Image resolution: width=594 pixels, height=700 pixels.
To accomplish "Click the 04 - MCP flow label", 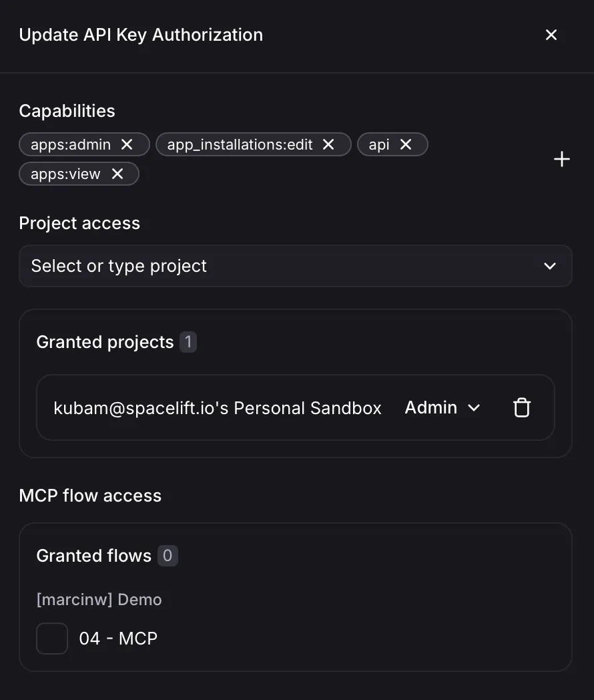I will (118, 639).
